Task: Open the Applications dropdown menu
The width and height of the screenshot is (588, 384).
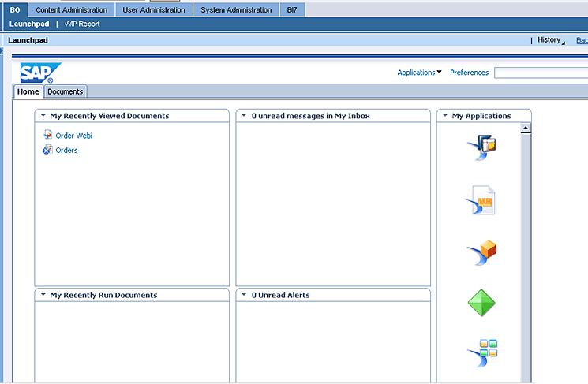Action: [x=419, y=73]
